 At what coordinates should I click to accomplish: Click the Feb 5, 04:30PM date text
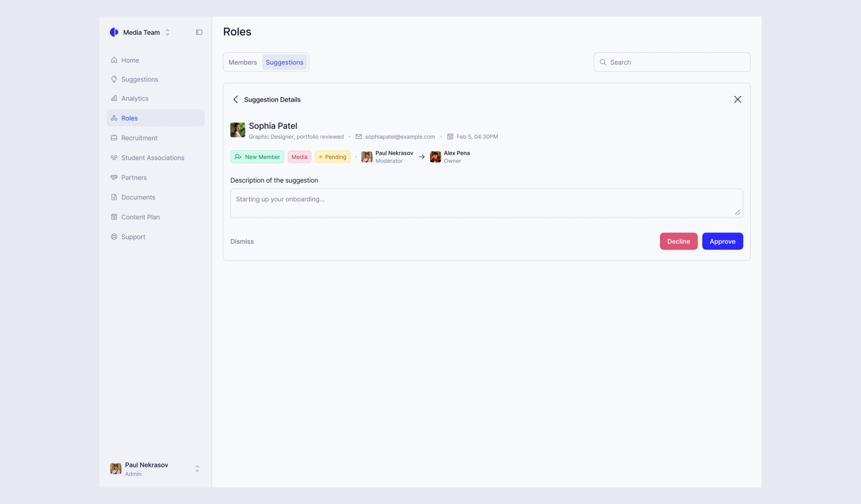477,137
